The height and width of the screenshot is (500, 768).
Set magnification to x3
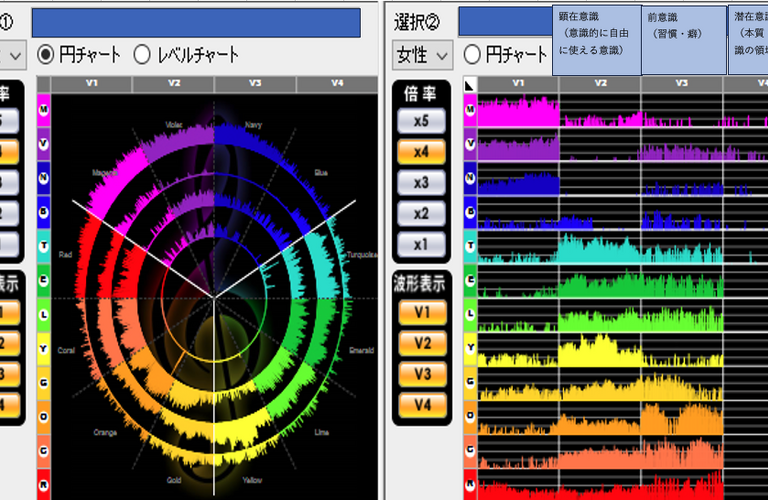coord(421,183)
